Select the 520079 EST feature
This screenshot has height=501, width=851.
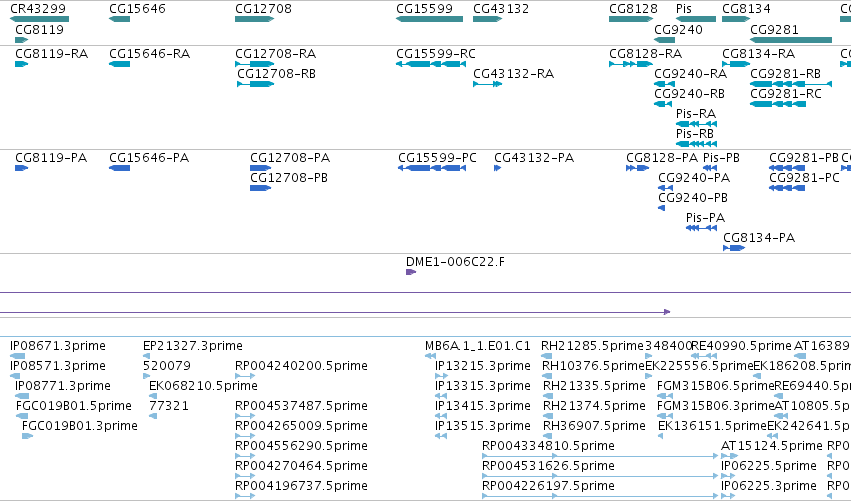click(x=147, y=377)
